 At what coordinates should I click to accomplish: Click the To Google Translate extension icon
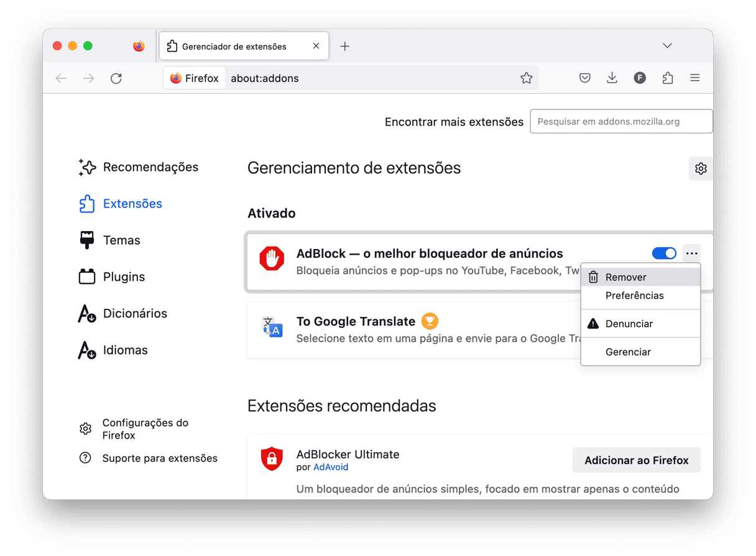pos(272,327)
